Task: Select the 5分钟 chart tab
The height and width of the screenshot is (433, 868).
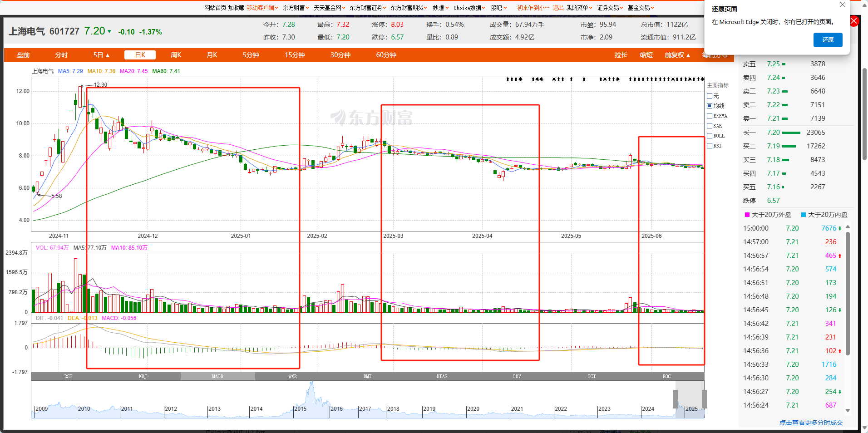Action: tap(251, 55)
